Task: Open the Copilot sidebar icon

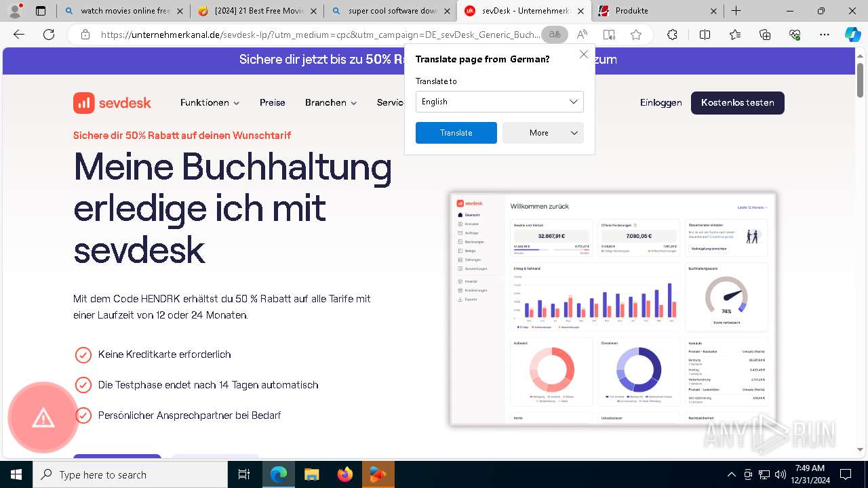Action: pos(852,35)
